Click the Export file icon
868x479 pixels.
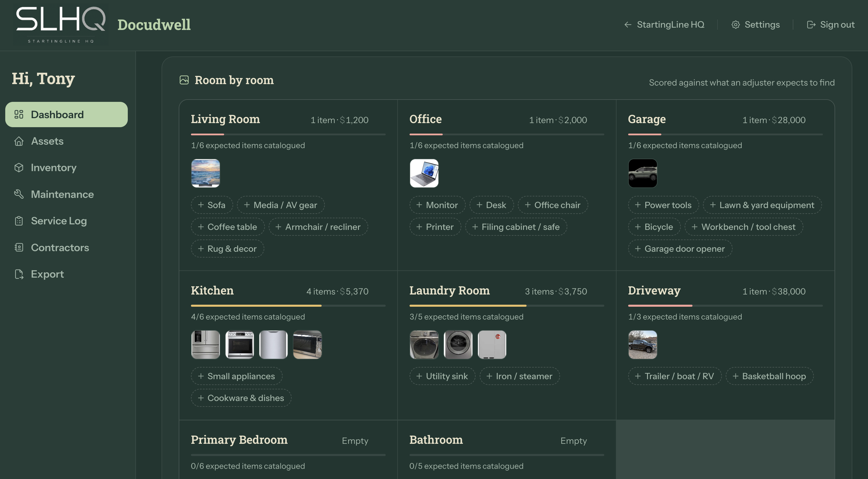click(19, 274)
